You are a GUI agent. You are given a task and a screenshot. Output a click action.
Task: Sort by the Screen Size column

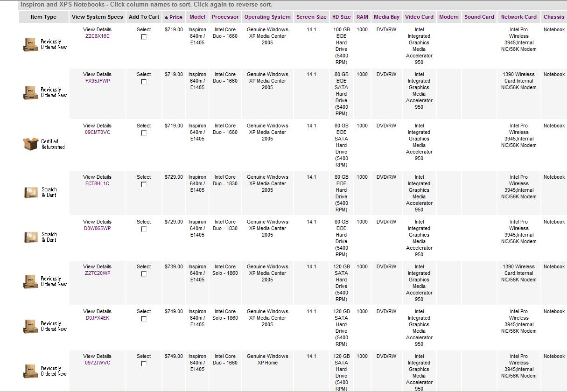tap(312, 17)
